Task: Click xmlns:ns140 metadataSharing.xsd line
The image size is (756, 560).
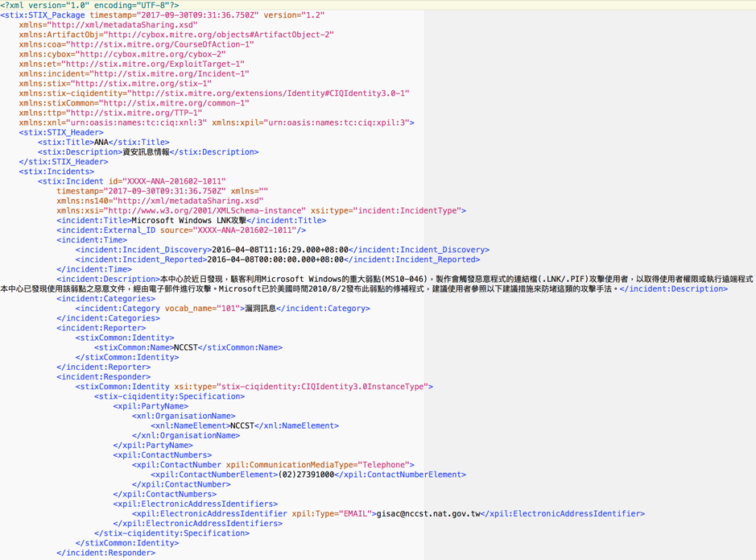Action: [160, 201]
